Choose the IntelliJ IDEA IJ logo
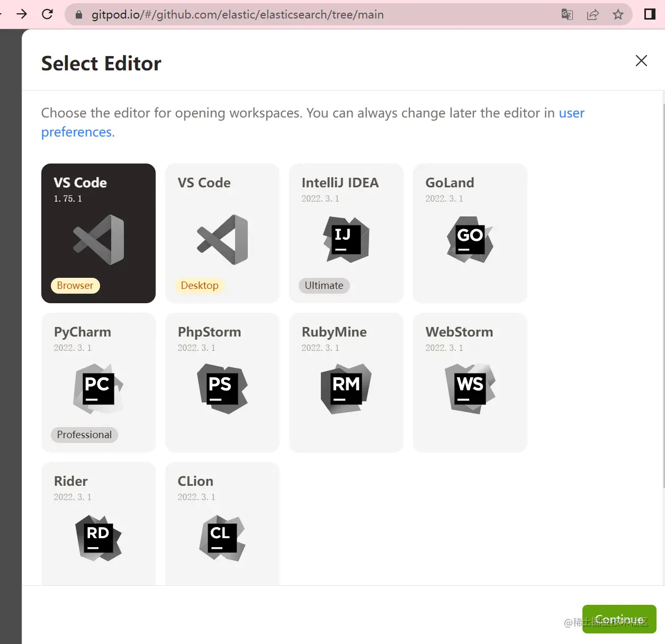665x644 pixels. pyautogui.click(x=346, y=240)
